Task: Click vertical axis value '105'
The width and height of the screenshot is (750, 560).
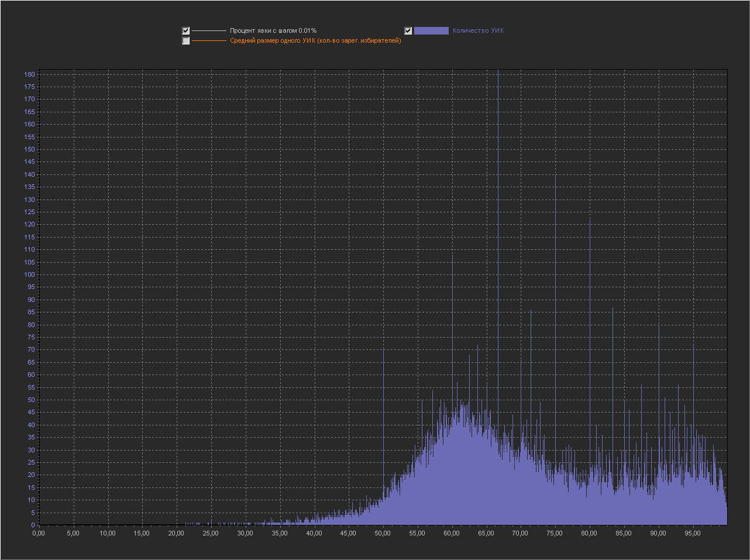Action: (x=30, y=262)
